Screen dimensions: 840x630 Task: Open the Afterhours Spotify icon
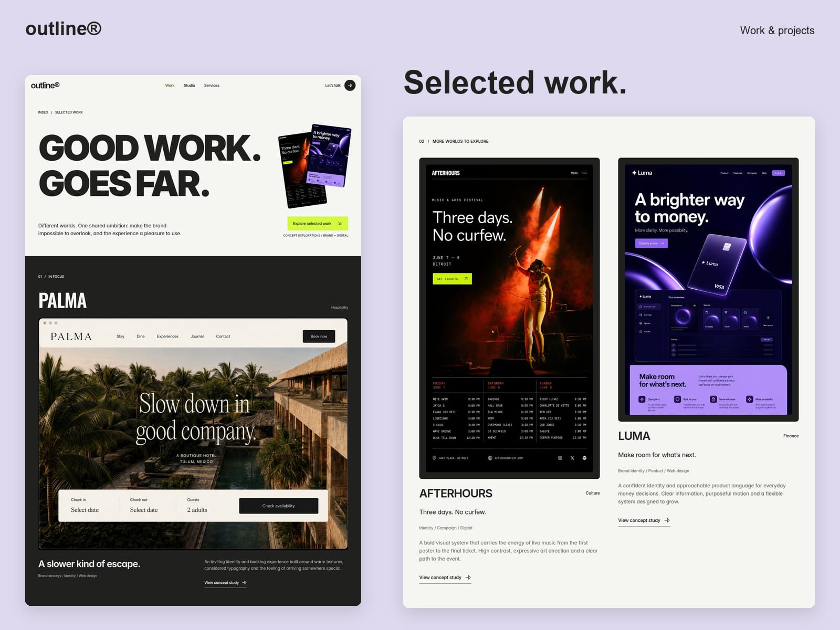(x=584, y=458)
